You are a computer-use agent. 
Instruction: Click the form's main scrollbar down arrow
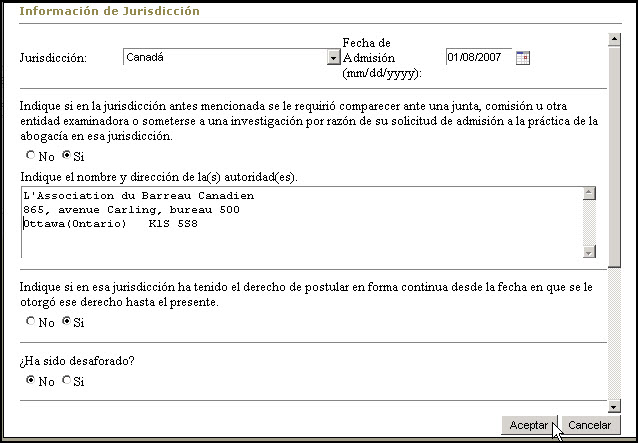tap(614, 407)
